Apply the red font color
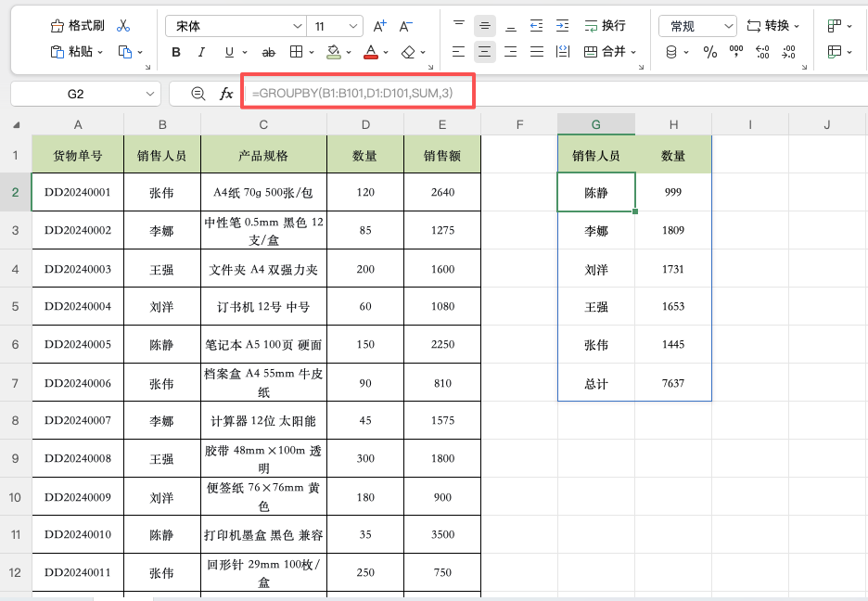This screenshot has height=601, width=868. click(371, 52)
